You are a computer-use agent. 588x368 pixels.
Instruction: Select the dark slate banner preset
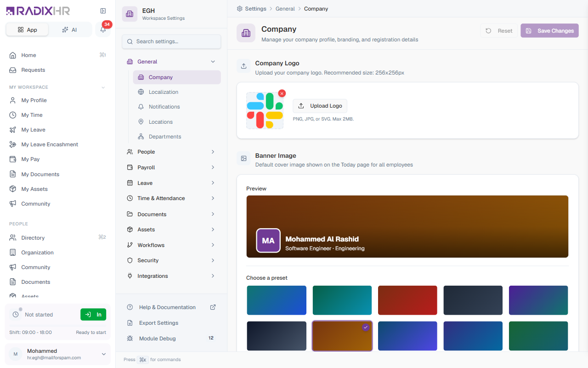[x=473, y=300]
